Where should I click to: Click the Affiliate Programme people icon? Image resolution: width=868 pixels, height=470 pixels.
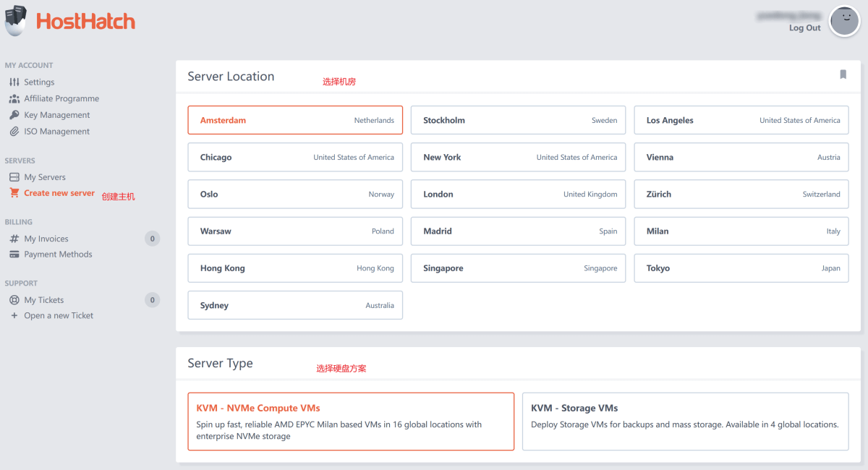[x=14, y=98]
